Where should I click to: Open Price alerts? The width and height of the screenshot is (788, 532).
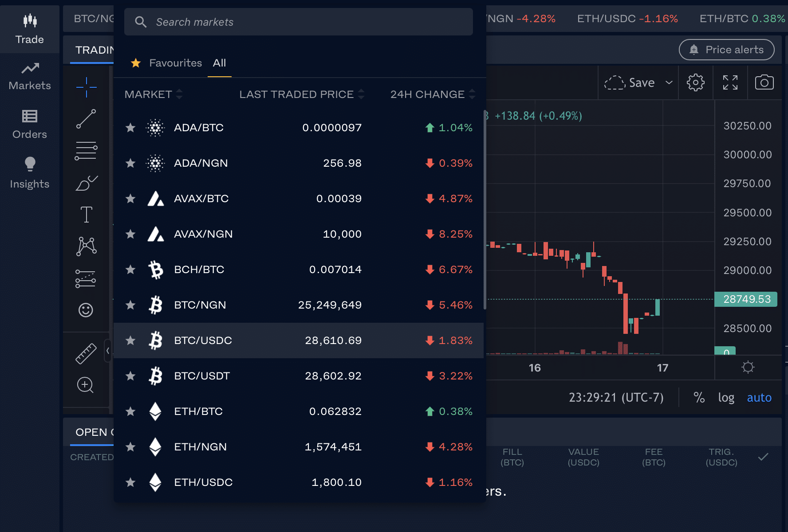(726, 50)
